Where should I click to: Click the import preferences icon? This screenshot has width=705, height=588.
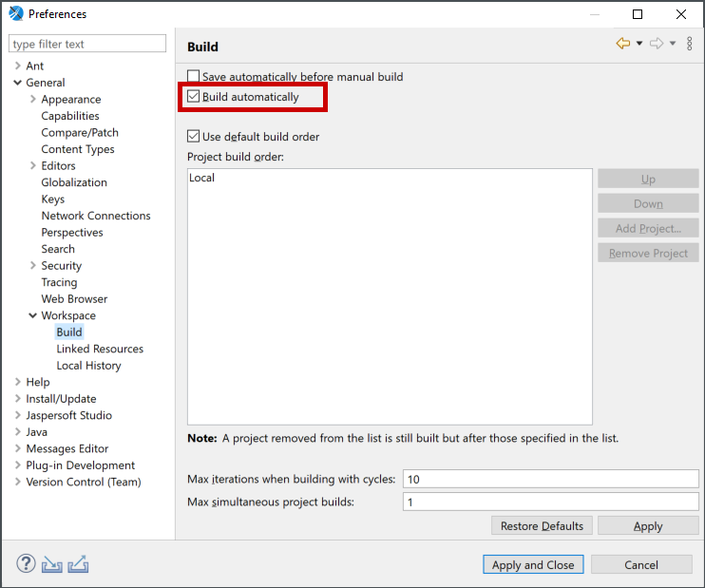51,564
